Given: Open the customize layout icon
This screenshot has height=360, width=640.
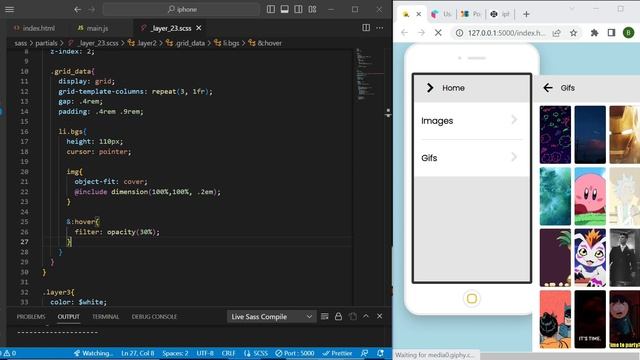Looking at the screenshot, I should click(x=312, y=9).
